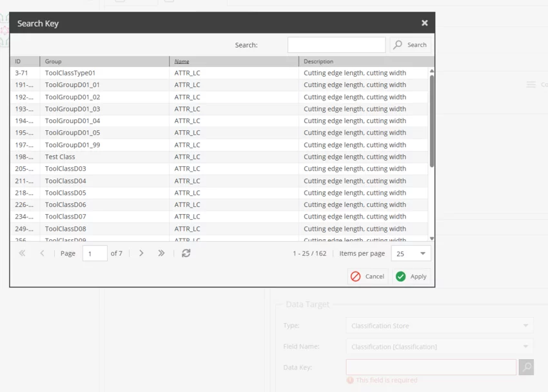Click the Search button with magnifier icon
This screenshot has width=548, height=392.
point(410,44)
